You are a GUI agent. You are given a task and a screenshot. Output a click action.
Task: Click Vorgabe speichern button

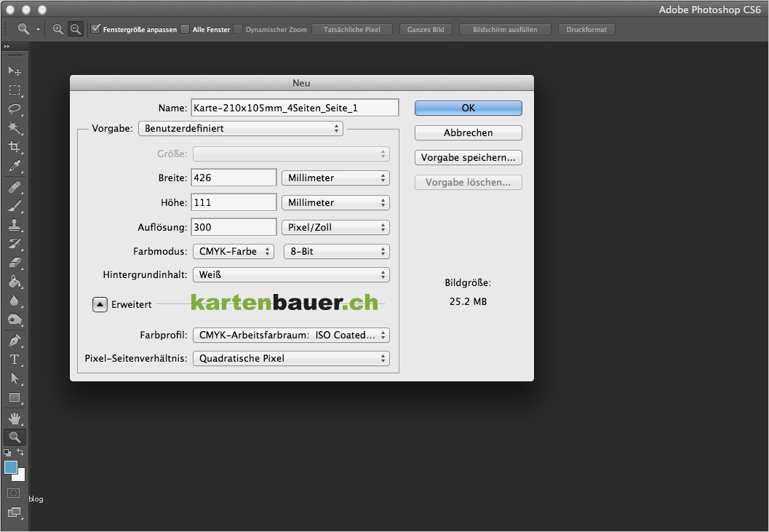tap(469, 157)
